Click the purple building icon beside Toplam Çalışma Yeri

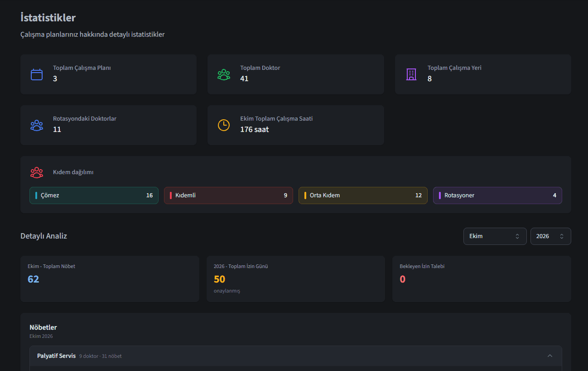(x=411, y=74)
